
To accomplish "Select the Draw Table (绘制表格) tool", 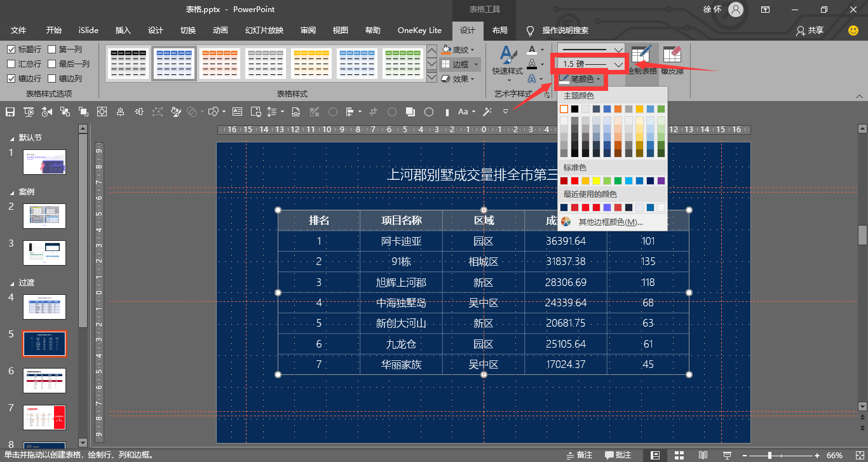I will click(642, 60).
